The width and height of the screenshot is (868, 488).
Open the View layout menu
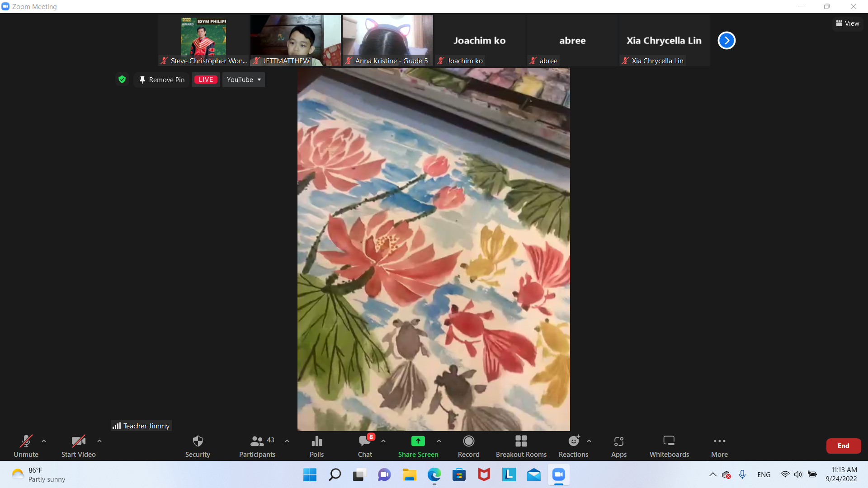pos(848,23)
